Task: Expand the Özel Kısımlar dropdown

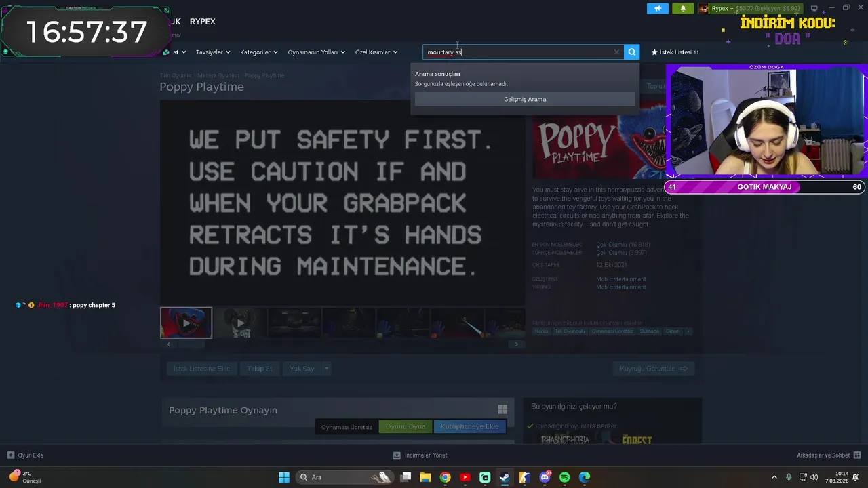Action: click(x=376, y=52)
